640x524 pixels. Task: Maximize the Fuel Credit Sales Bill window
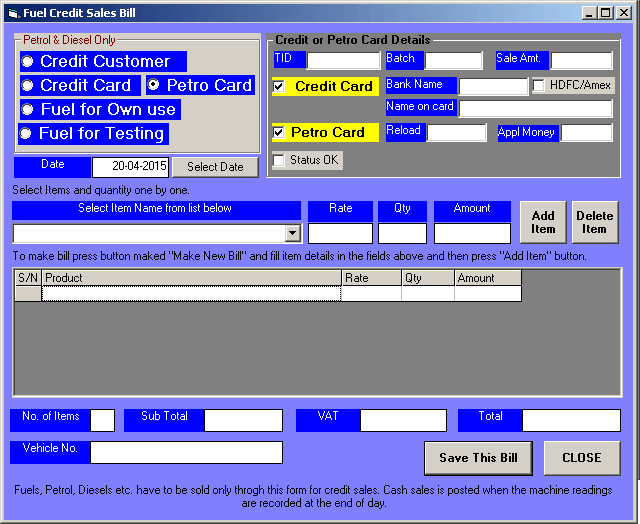pyautogui.click(x=607, y=13)
